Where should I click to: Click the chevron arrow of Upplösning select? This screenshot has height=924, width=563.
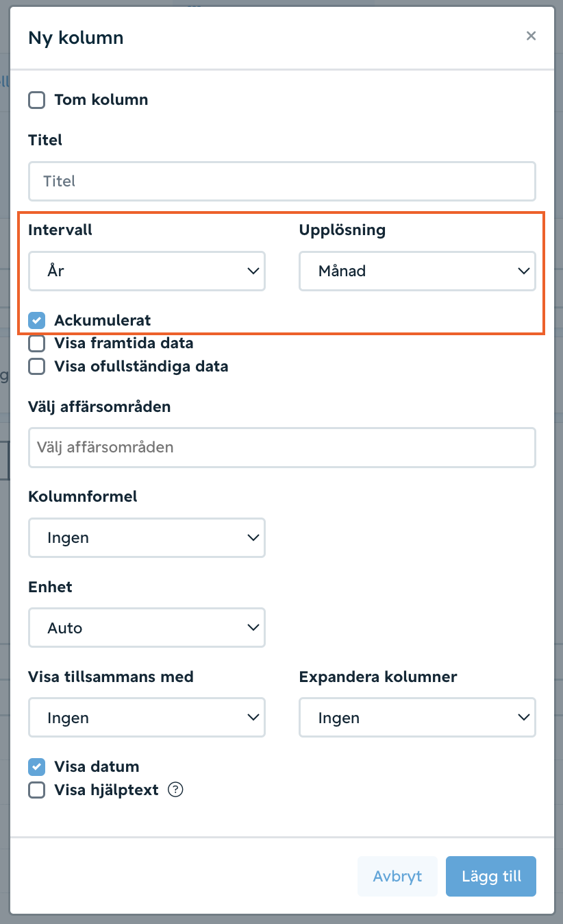524,271
